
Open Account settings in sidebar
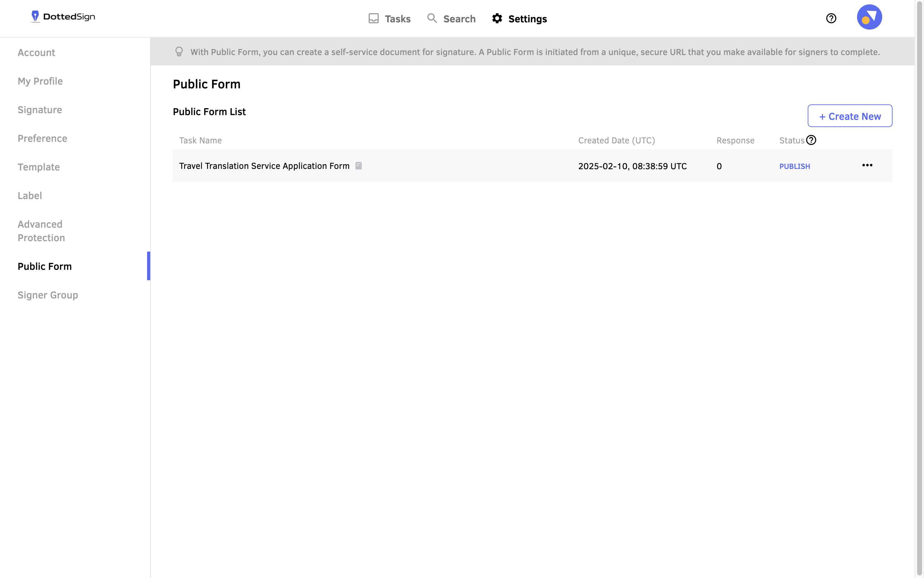coord(36,53)
